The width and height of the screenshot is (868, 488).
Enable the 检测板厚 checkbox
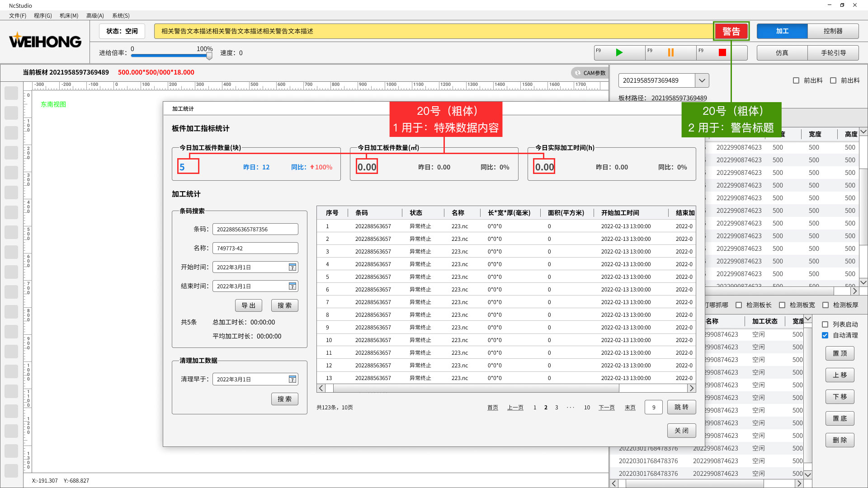pyautogui.click(x=826, y=305)
